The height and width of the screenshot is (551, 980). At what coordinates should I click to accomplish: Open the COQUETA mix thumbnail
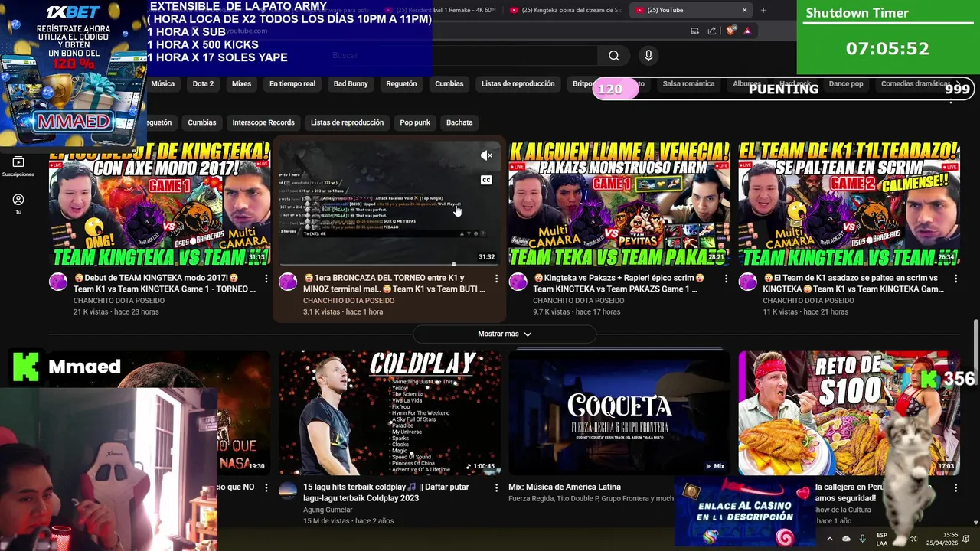(x=619, y=413)
